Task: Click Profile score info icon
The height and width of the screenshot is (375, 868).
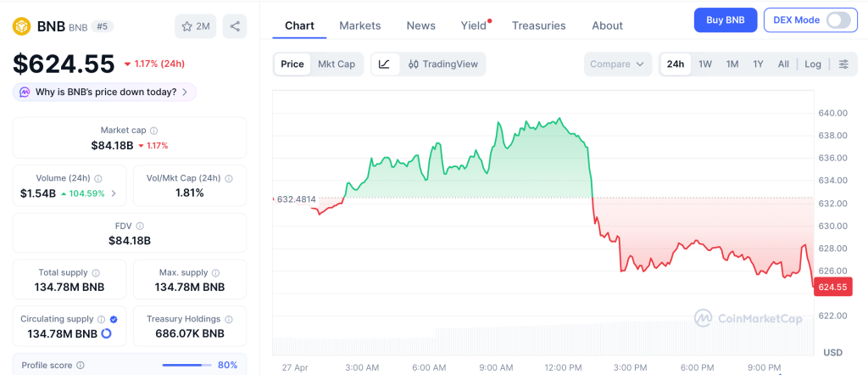Action: point(81,366)
